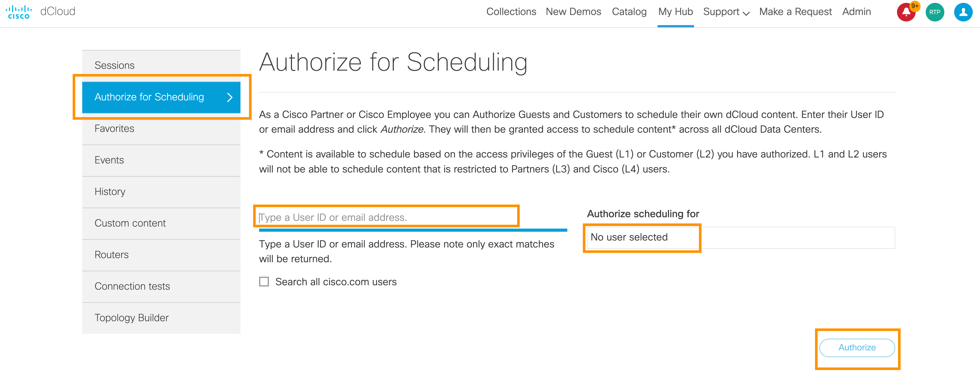
Task: Click Make a Request link
Action: pos(795,12)
